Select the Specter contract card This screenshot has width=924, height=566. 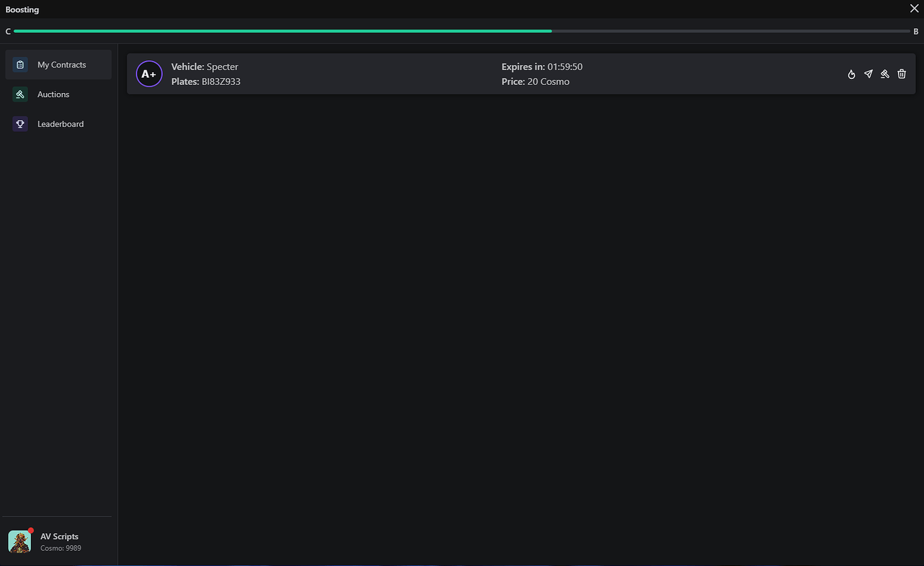click(x=469, y=74)
